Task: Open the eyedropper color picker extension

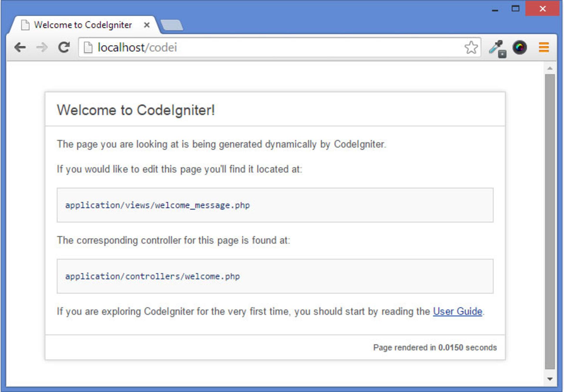Action: (x=498, y=48)
